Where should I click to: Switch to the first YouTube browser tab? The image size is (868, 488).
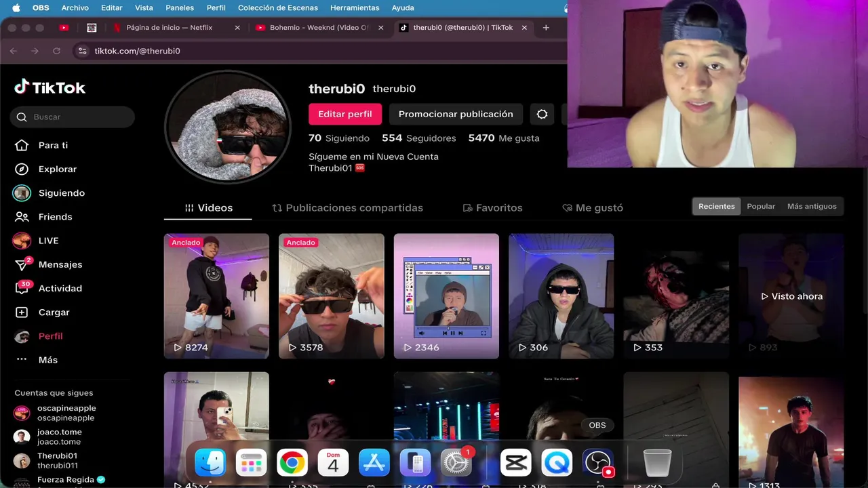(64, 28)
